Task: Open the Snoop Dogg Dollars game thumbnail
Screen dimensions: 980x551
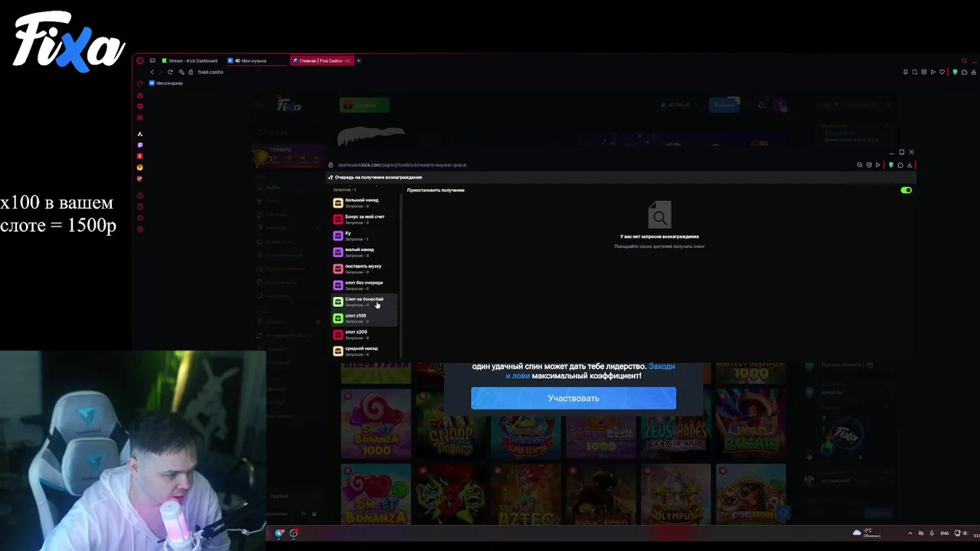Action: 450,423
